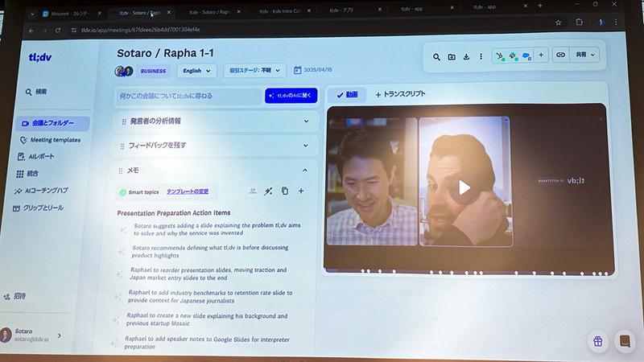The width and height of the screenshot is (644, 362).
Task: Bookmark the page with the star icon
Action: pyautogui.click(x=558, y=23)
